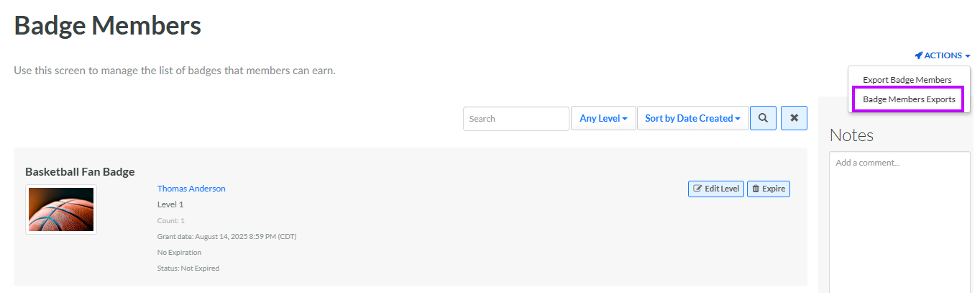This screenshot has width=980, height=293.
Task: Click the Badge Members page heading
Action: [108, 26]
